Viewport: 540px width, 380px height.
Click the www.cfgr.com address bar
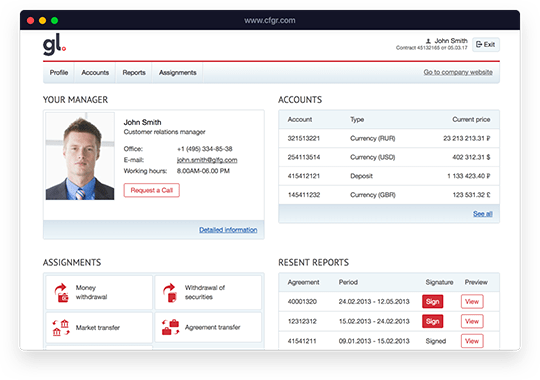pos(270,20)
